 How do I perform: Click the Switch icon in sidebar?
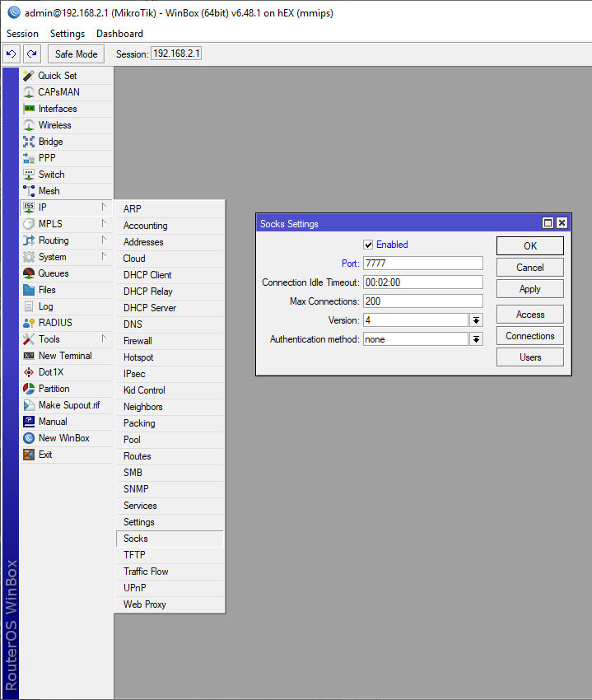coord(29,175)
